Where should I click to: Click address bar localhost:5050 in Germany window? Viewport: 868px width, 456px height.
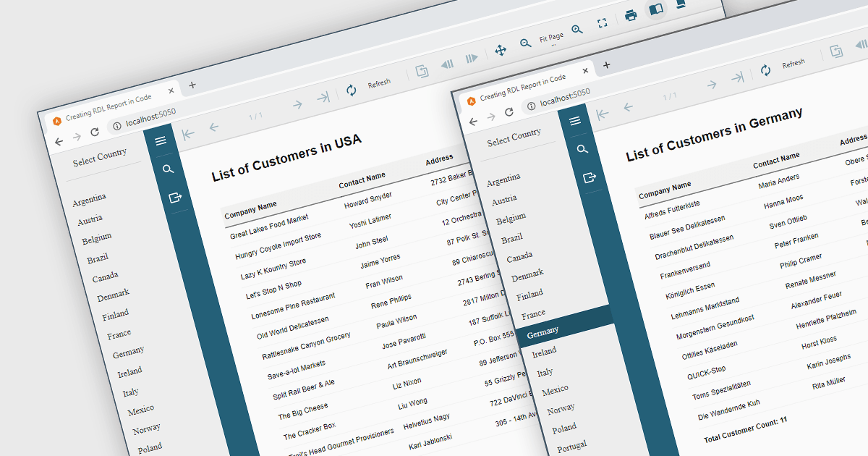click(566, 96)
